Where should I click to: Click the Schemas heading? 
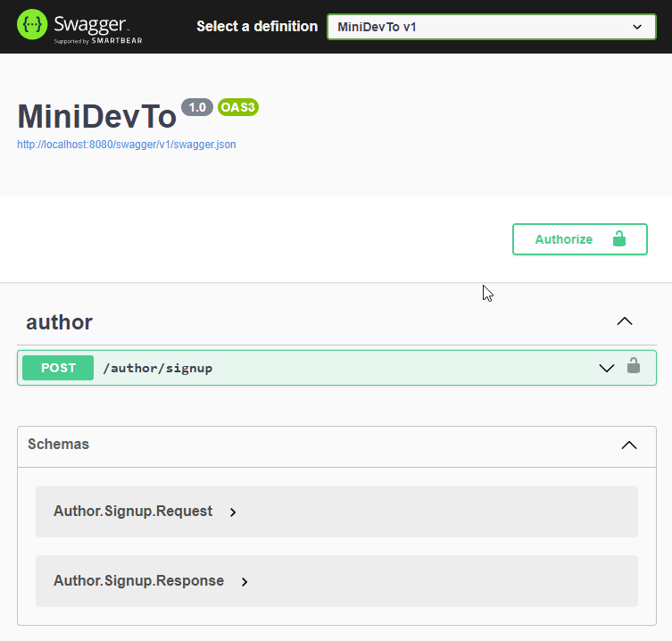[x=58, y=445]
